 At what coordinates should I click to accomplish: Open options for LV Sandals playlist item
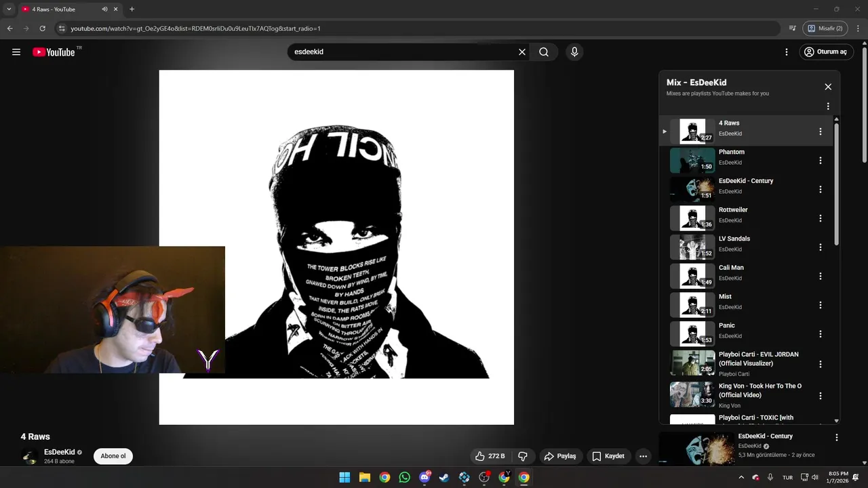(821, 247)
